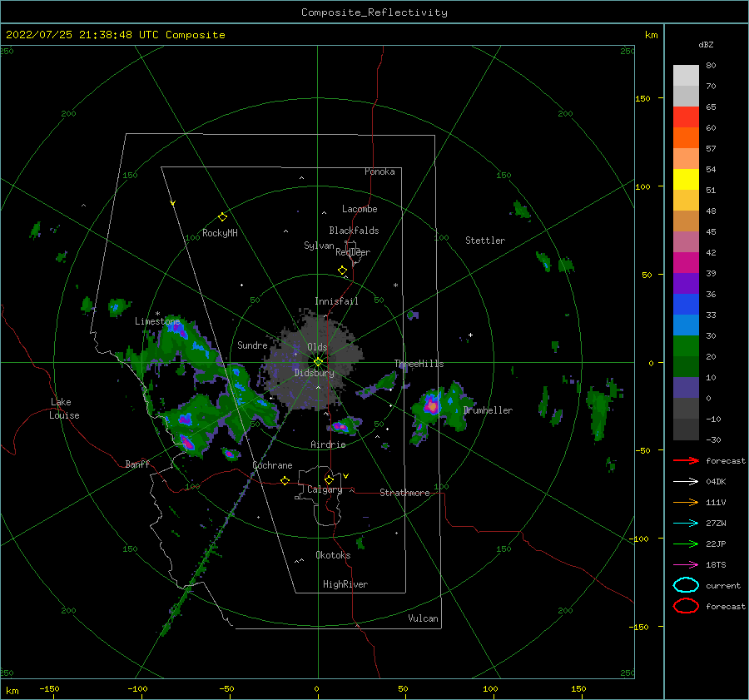The width and height of the screenshot is (749, 700).
Task: Click the Blackfalds label
Action: click(x=354, y=231)
